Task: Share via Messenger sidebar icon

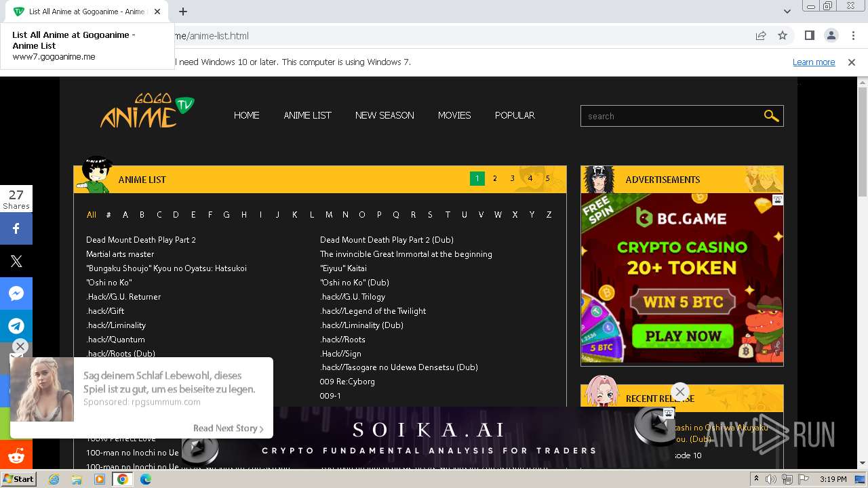Action: [16, 293]
